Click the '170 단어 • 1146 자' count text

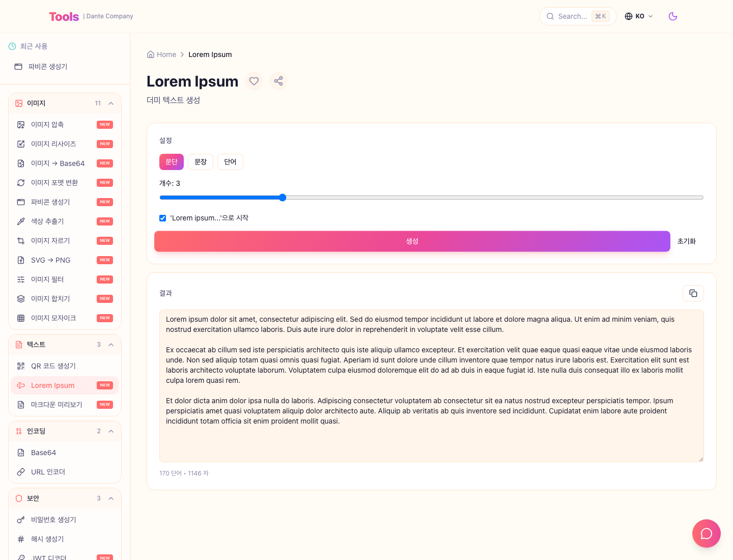[x=184, y=473]
